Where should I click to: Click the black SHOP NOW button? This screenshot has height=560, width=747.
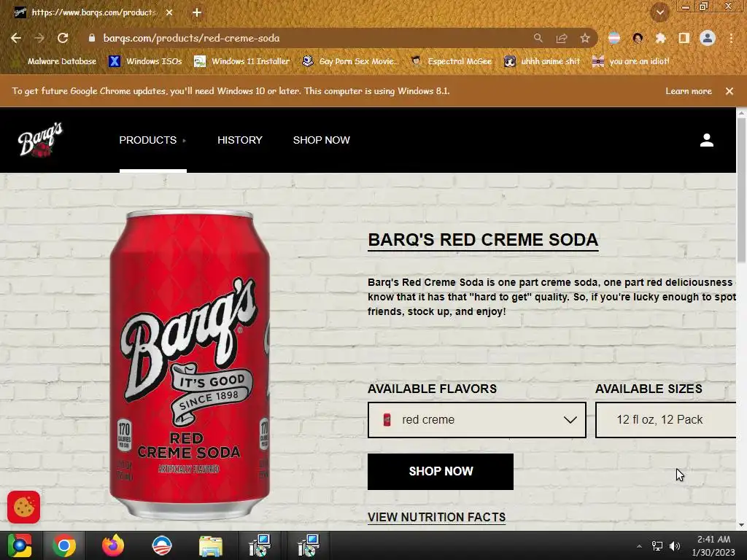point(441,472)
